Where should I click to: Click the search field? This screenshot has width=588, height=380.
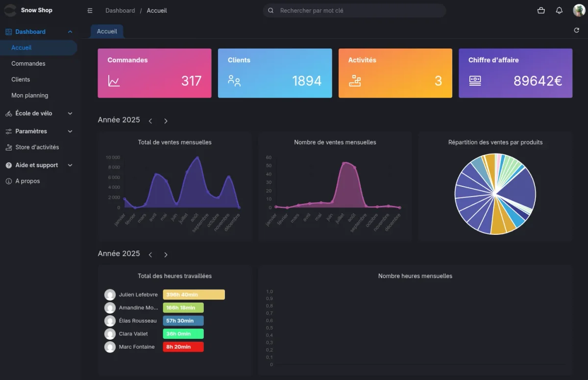click(354, 10)
